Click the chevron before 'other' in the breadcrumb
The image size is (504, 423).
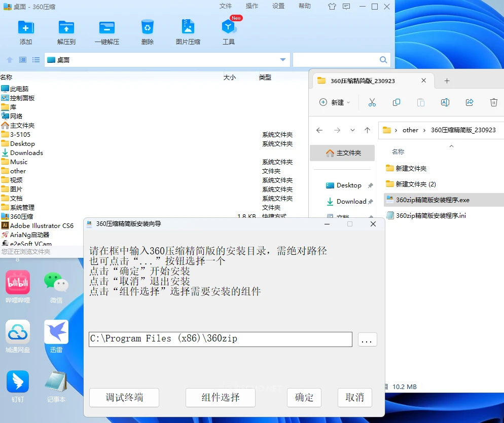tap(395, 130)
